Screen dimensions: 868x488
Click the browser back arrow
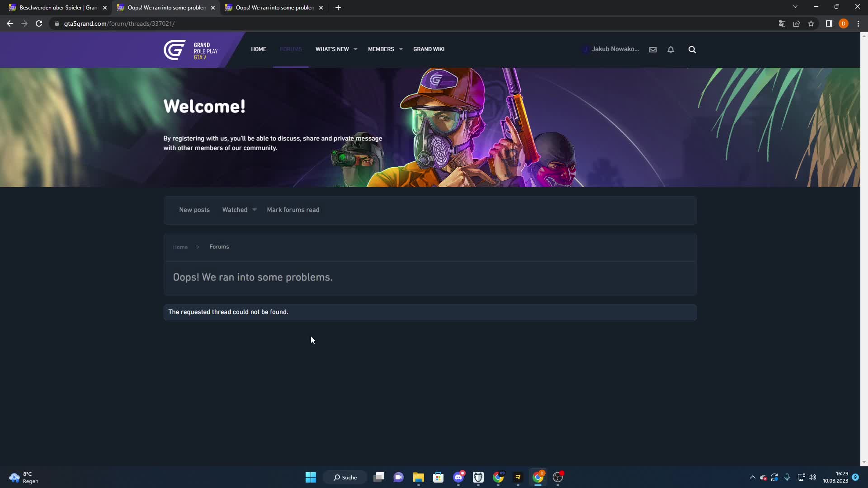(10, 23)
